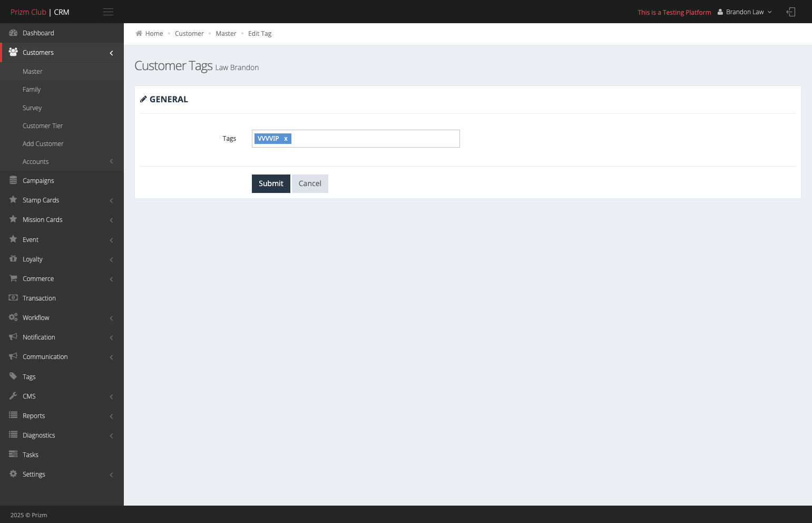Click the Master breadcrumb link
812x523 pixels.
(x=226, y=33)
